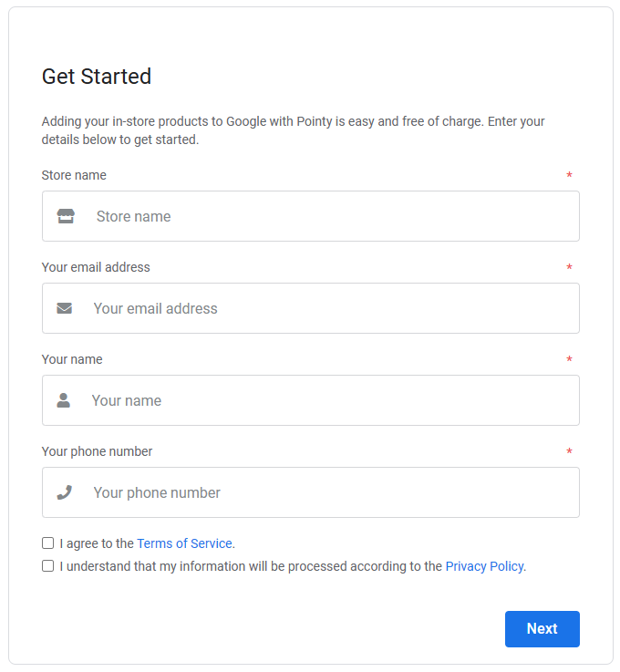Open the Terms of Service link
620x672 pixels.
click(x=184, y=543)
